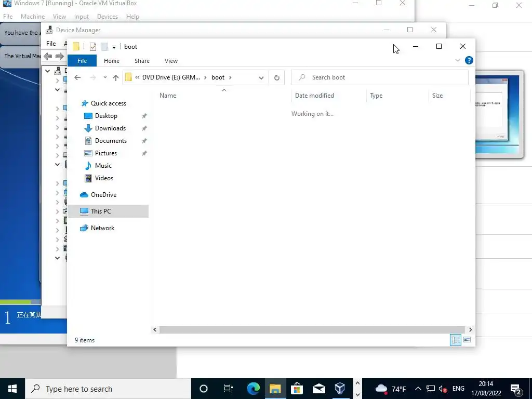Open Videos in the navigation pane
The image size is (532, 399).
click(x=104, y=178)
